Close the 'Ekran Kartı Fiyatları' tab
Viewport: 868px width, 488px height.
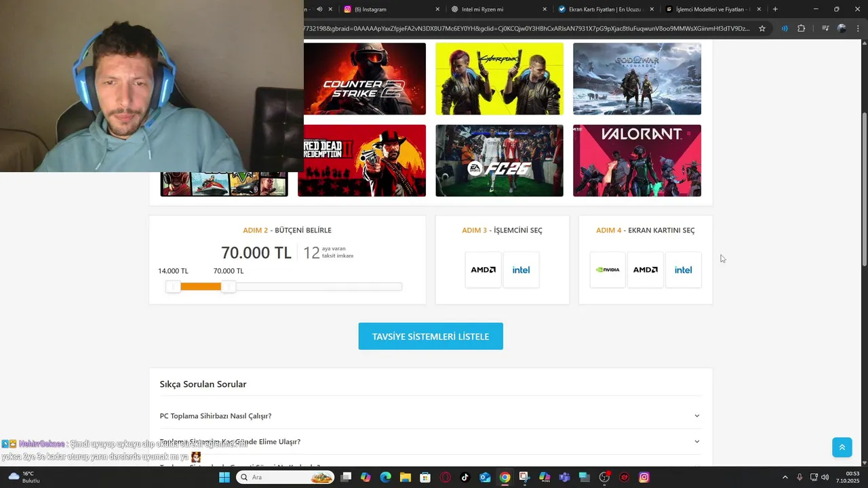coord(652,9)
